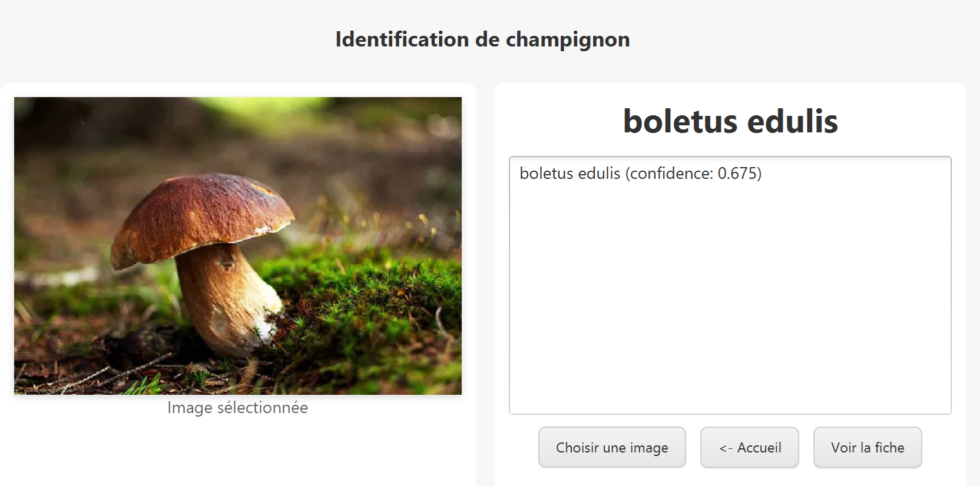Click the back arrow on the Accueil button

[726, 448]
